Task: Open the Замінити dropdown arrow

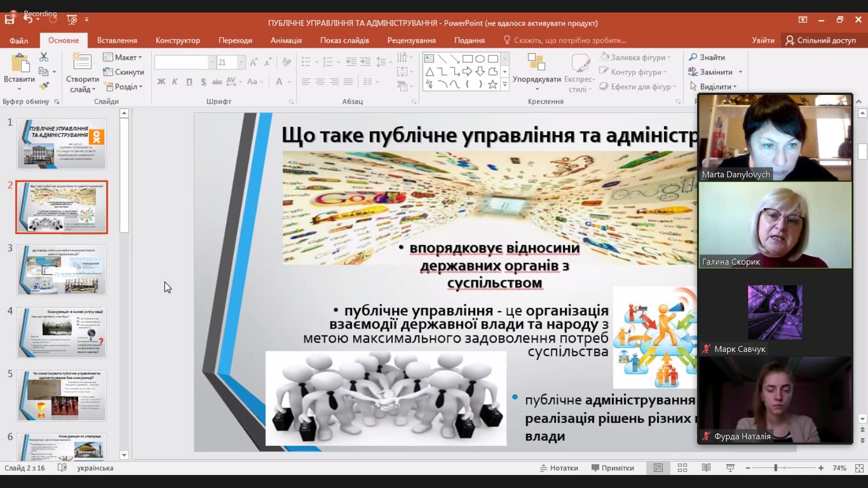Action: coord(741,72)
